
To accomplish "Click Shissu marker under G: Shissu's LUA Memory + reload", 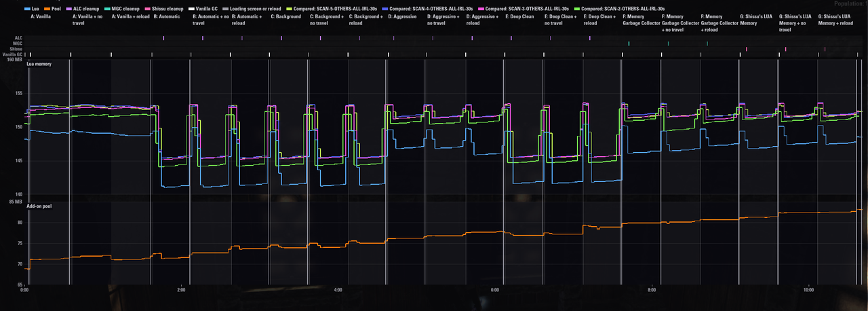I will click(825, 49).
